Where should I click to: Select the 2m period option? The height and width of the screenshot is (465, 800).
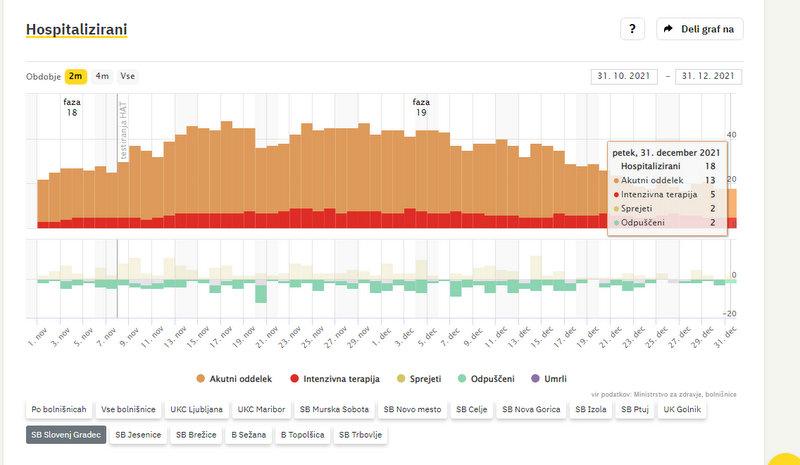[76, 76]
